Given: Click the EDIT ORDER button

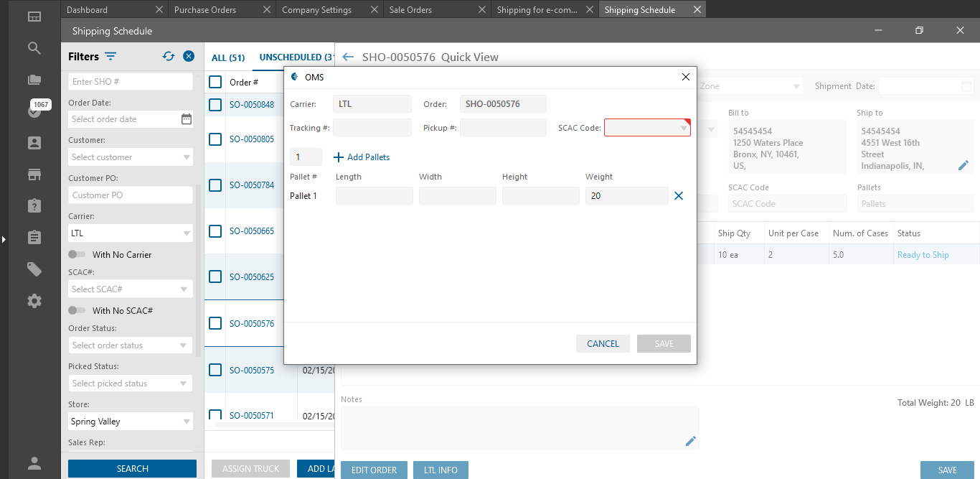Looking at the screenshot, I should tap(374, 470).
